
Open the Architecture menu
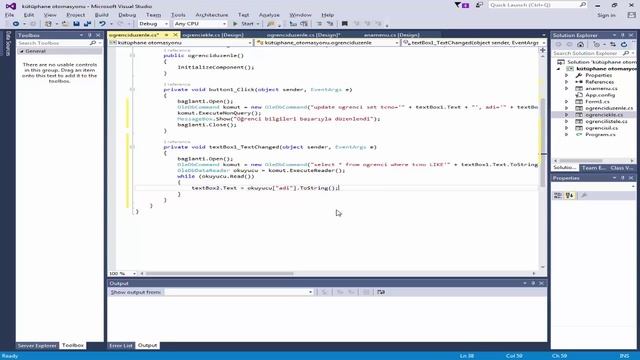211,15
